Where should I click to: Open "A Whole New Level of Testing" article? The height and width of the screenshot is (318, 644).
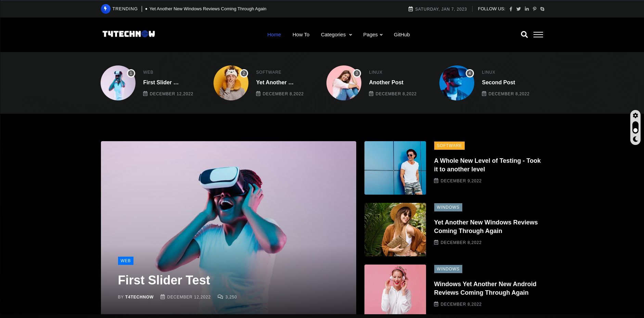[x=487, y=165]
